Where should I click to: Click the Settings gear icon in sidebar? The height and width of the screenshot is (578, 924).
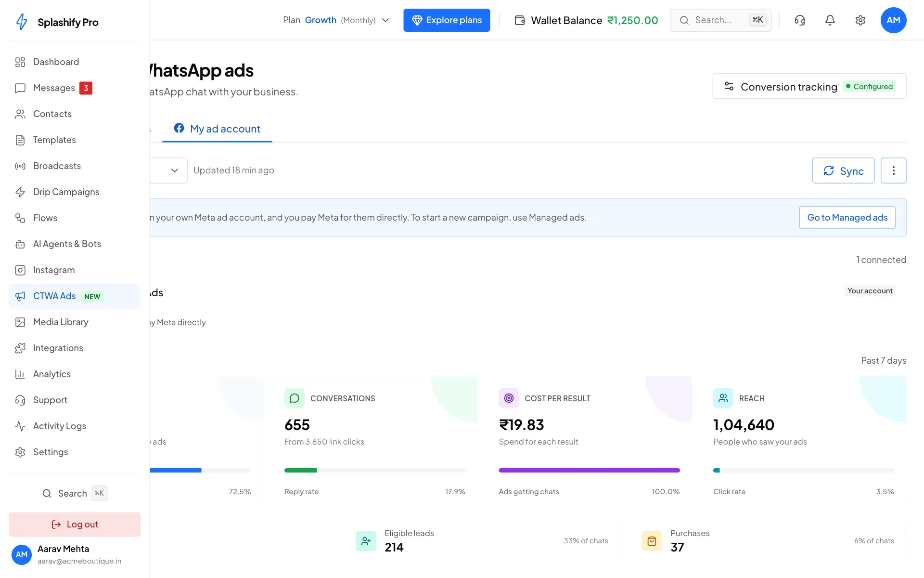[20, 452]
